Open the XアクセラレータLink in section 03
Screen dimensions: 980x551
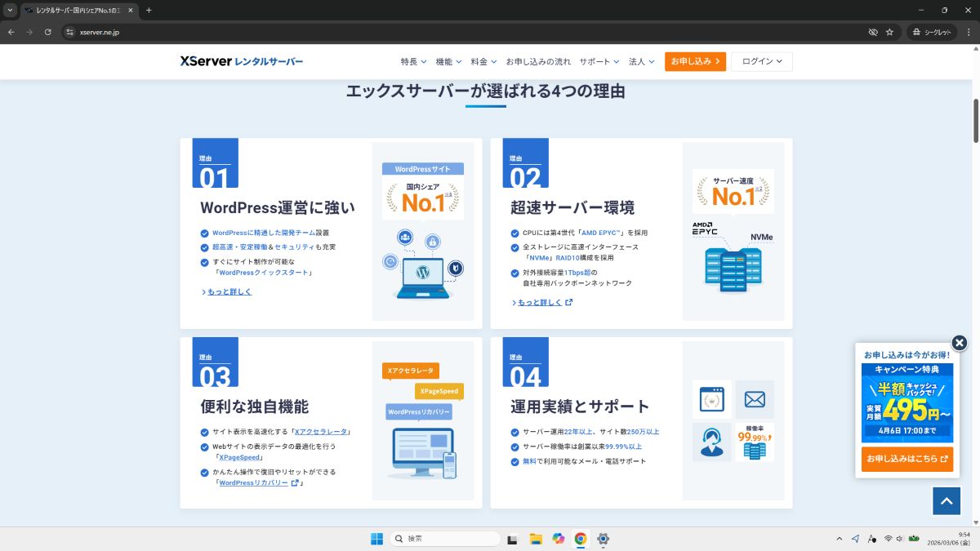tap(321, 432)
